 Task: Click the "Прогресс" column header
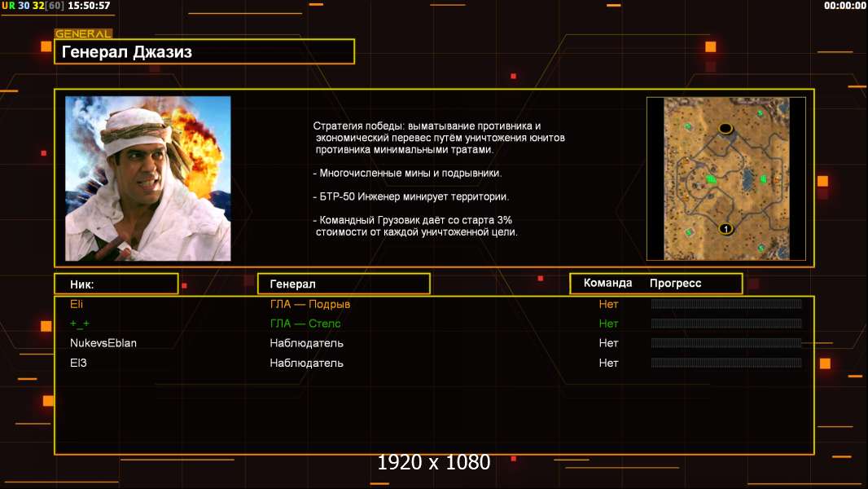[x=675, y=284]
